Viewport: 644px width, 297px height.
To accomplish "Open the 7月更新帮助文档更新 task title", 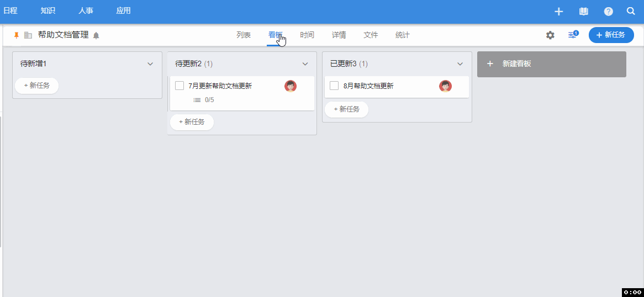I will [220, 86].
